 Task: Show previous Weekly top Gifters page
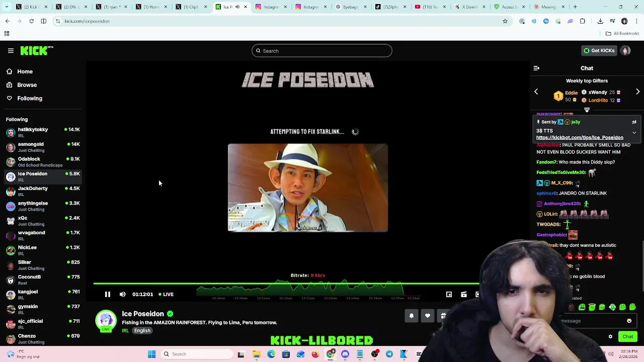coord(536,92)
